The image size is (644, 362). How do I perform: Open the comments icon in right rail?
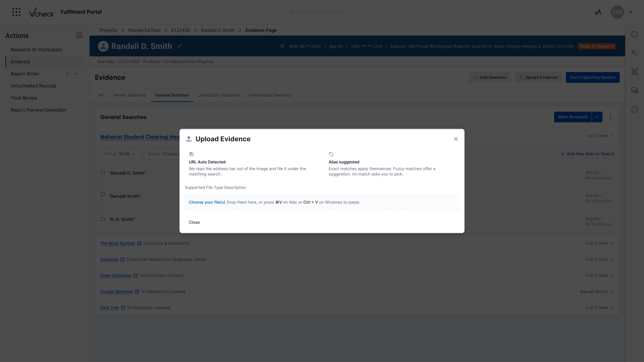click(635, 90)
